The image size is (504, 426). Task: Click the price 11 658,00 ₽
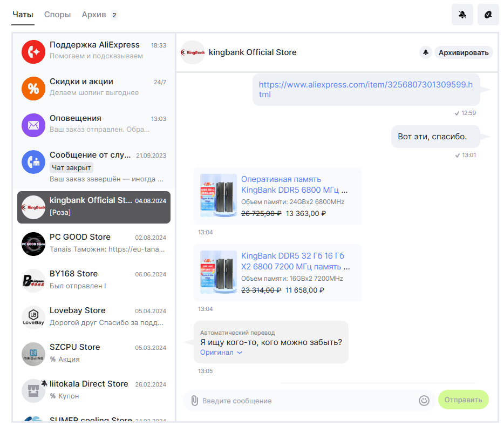coord(305,290)
